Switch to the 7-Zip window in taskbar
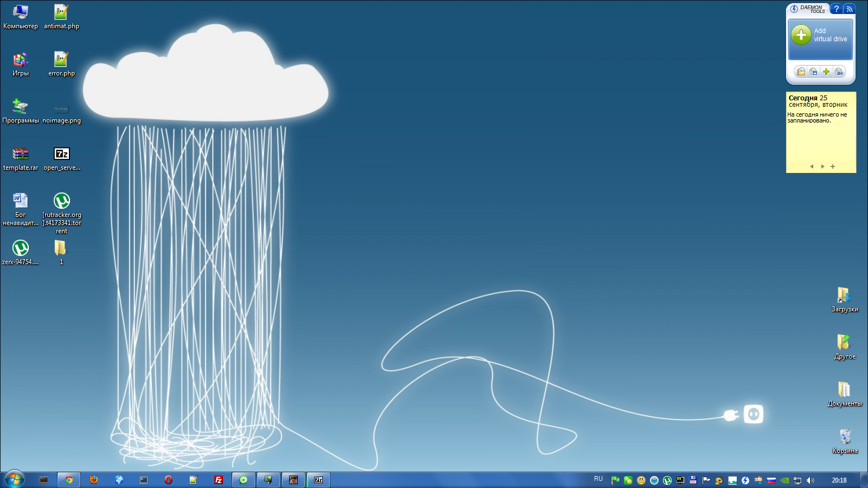868x488 pixels. tap(318, 480)
